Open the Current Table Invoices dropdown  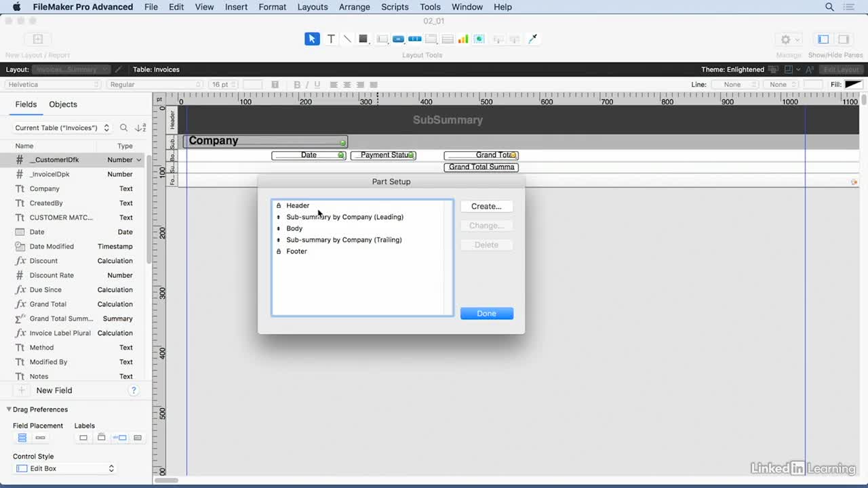[x=62, y=127]
